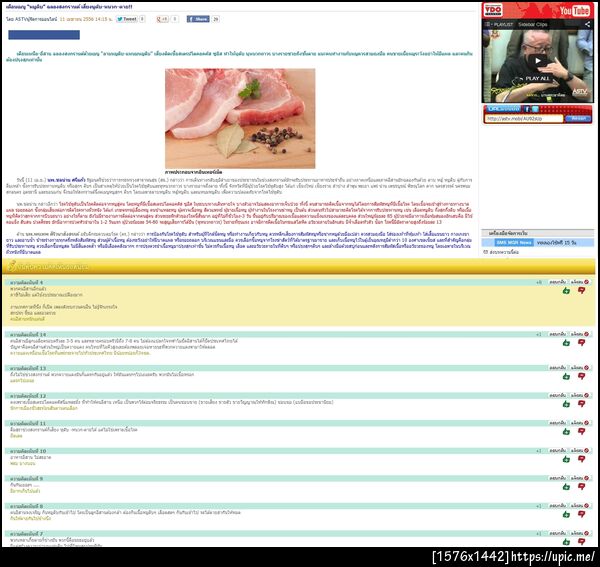Report comment 4 with the red-icon button
This screenshot has width=600, height=567.
(580, 282)
